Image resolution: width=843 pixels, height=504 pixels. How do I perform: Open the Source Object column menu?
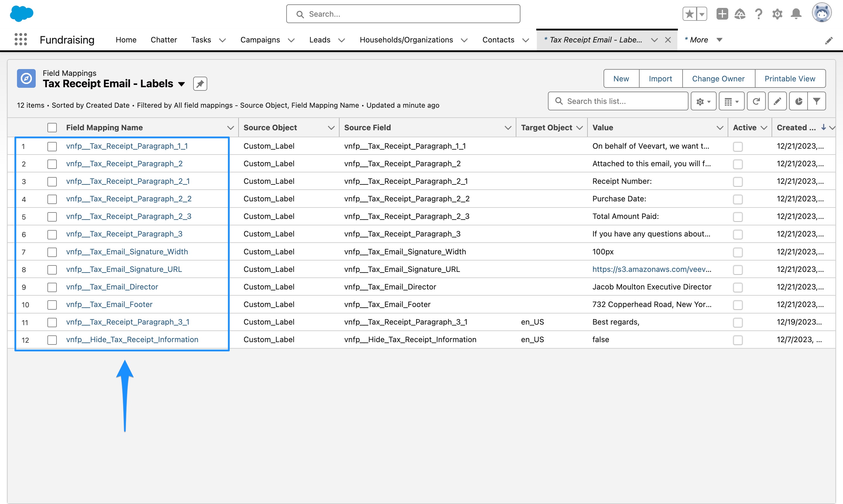[331, 127]
